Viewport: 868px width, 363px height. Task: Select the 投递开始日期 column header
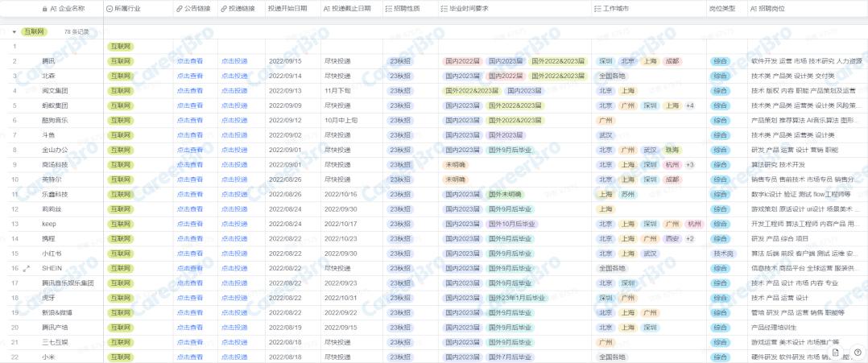(x=287, y=9)
